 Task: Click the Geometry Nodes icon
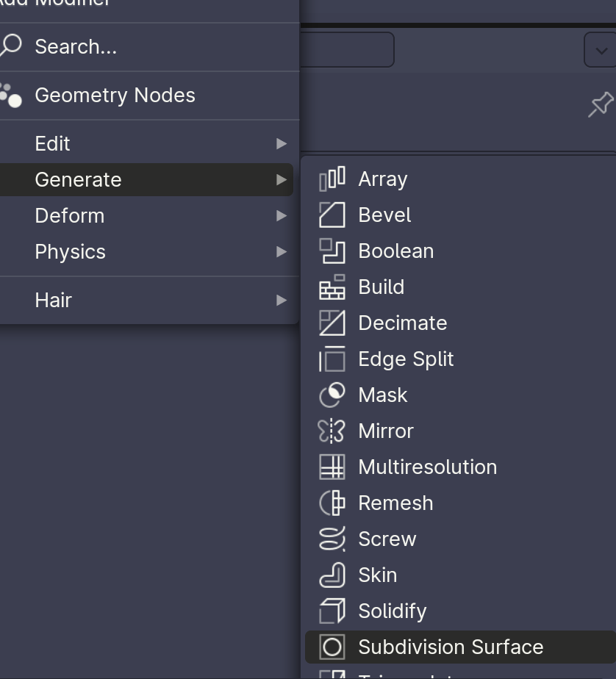(x=11, y=96)
